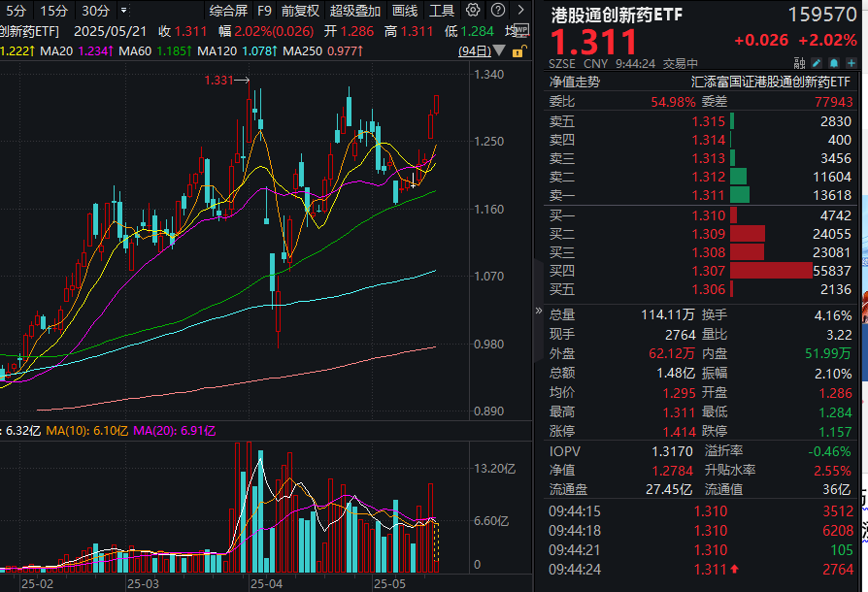Click the scrollbar beside the tick list
868x592 pixels.
(x=863, y=534)
